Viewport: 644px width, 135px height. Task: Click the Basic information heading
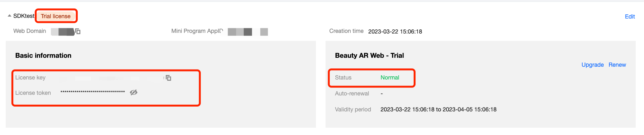(43, 56)
